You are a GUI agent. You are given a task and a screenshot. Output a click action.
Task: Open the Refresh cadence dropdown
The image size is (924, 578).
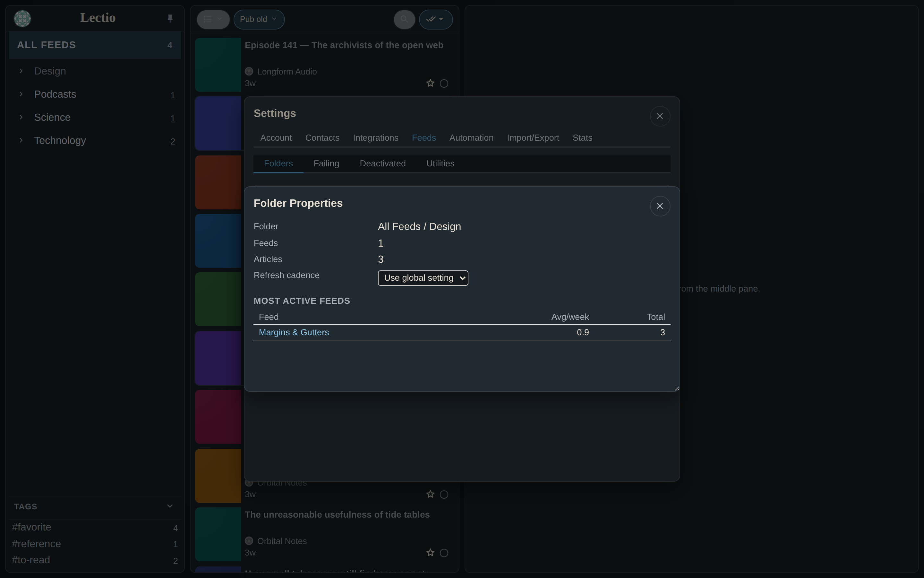coord(423,278)
